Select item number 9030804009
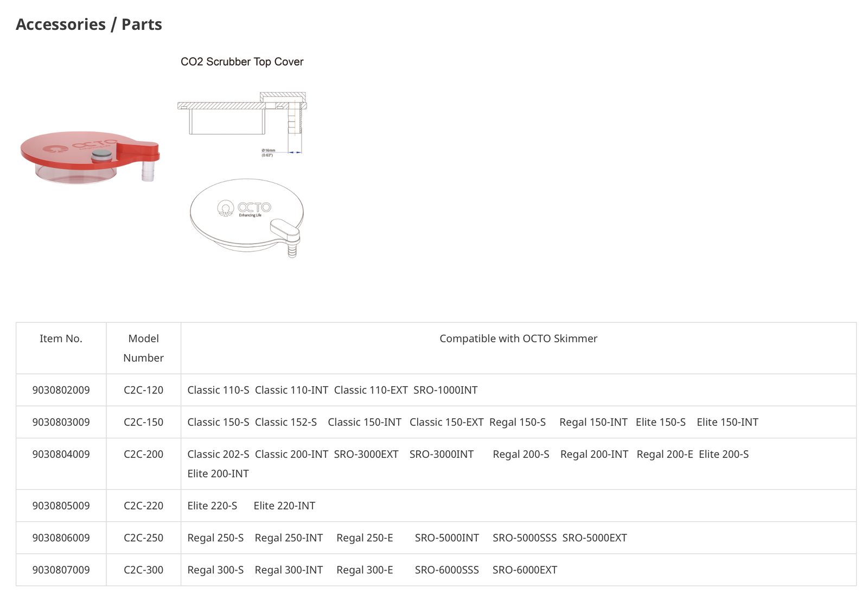 pyautogui.click(x=61, y=454)
